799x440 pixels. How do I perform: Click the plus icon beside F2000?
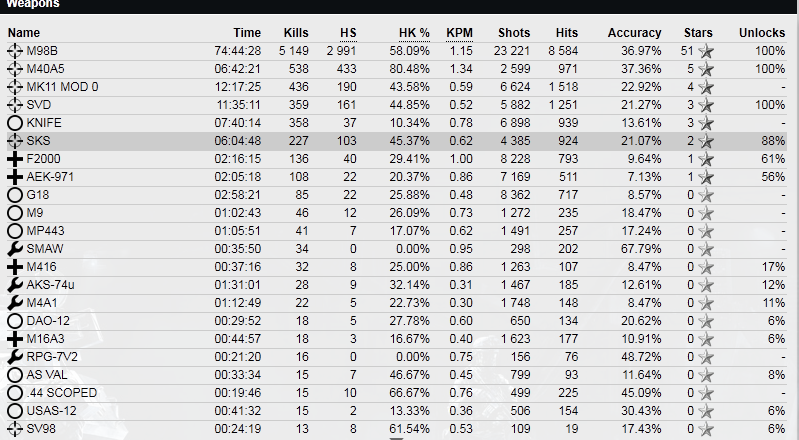[x=14, y=159]
